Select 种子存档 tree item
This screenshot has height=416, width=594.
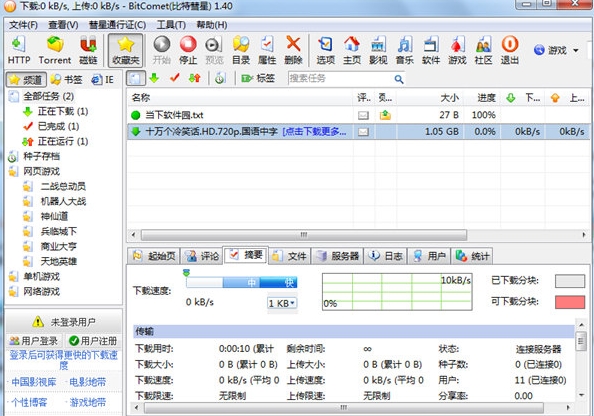(34, 156)
